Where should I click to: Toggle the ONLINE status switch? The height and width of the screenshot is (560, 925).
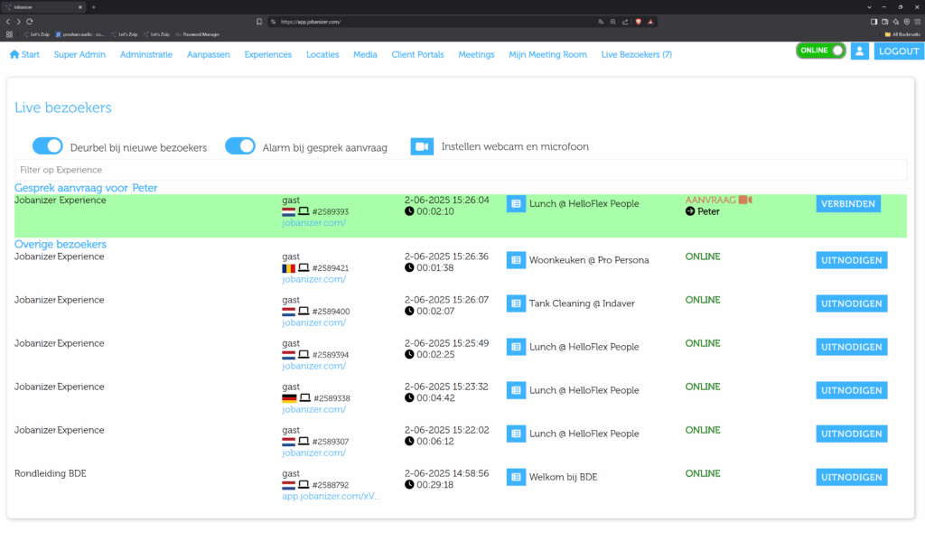click(820, 51)
